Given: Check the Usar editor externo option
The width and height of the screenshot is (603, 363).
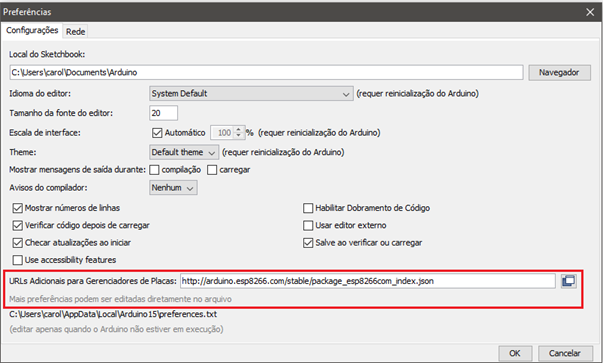Looking at the screenshot, I should [x=308, y=225].
